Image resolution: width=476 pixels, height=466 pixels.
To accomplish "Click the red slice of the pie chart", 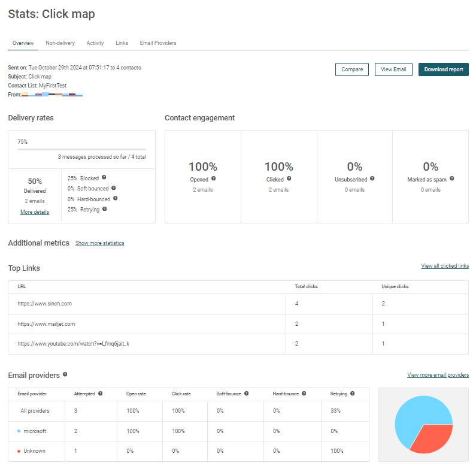I will pos(432,439).
